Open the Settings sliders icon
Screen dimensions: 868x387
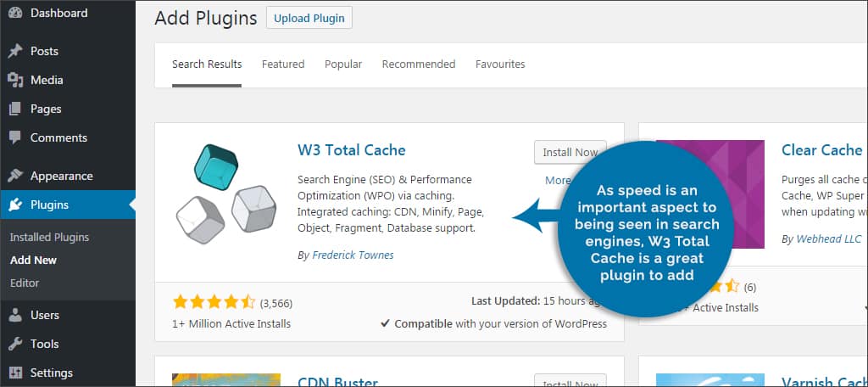[x=15, y=373]
